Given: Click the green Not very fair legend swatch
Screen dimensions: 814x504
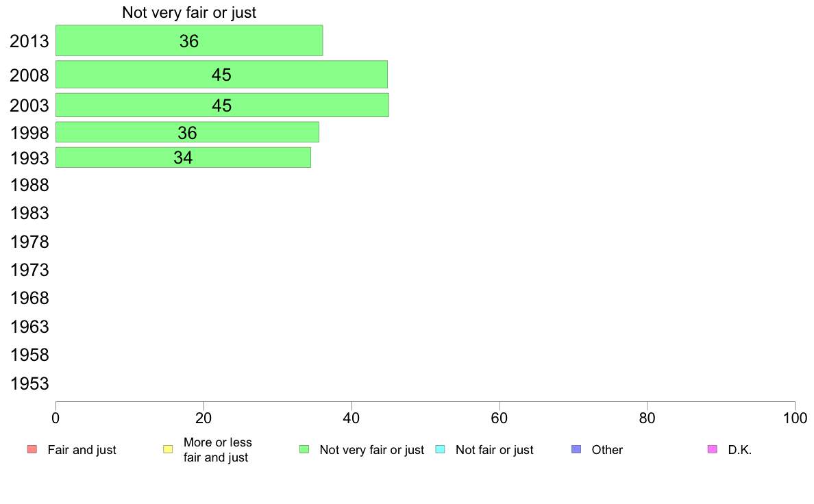Looking at the screenshot, I should tap(304, 449).
